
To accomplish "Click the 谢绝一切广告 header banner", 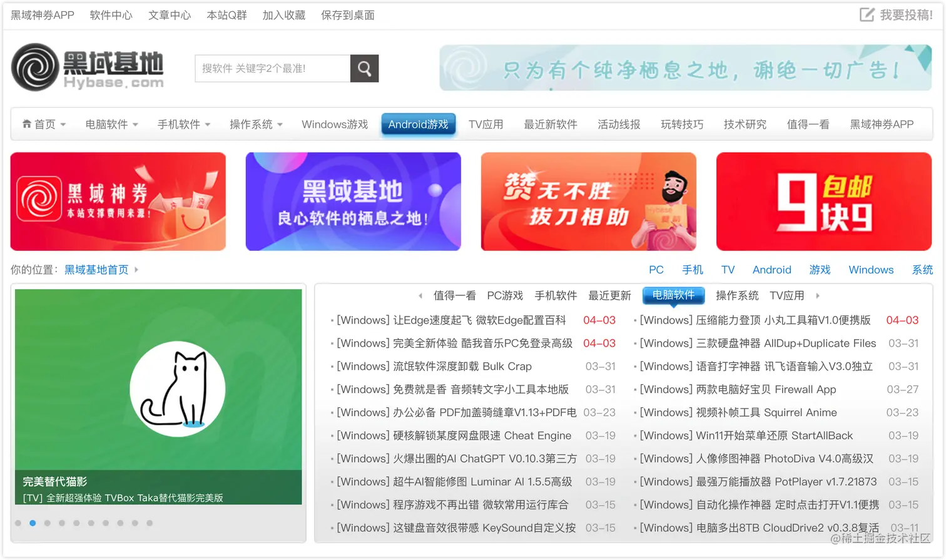I will pos(686,68).
